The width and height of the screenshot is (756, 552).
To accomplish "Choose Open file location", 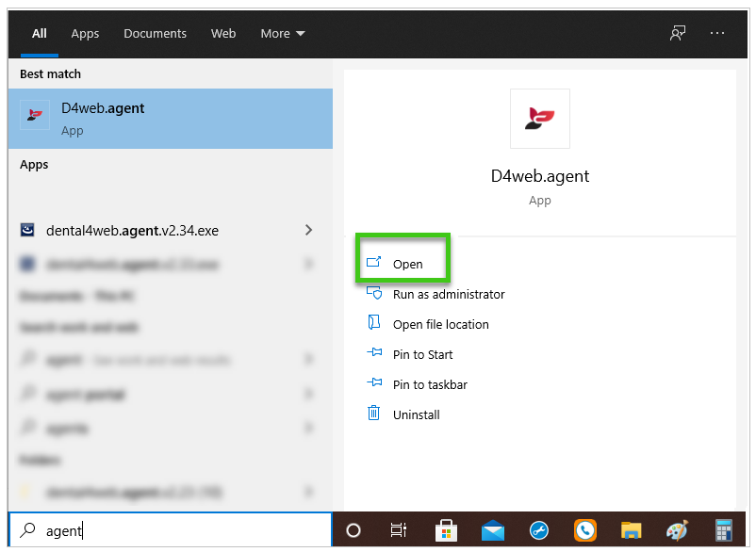I will click(440, 325).
